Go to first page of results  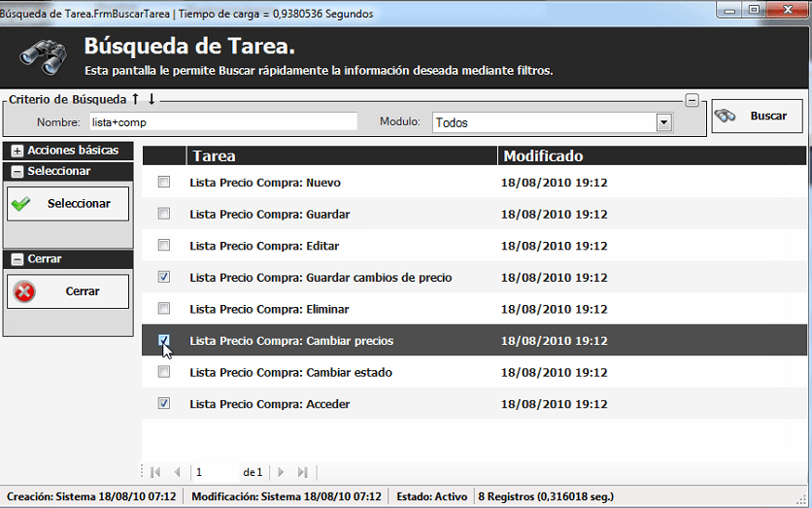click(x=155, y=472)
